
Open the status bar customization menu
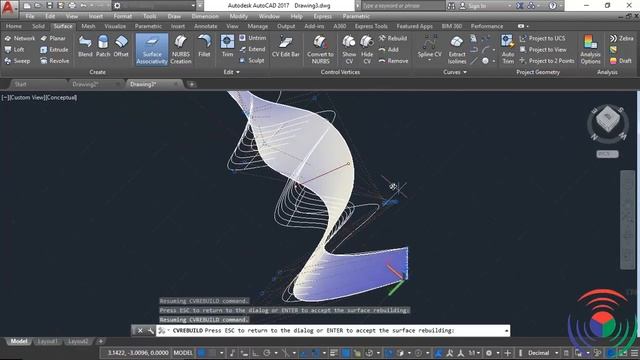(x=634, y=353)
